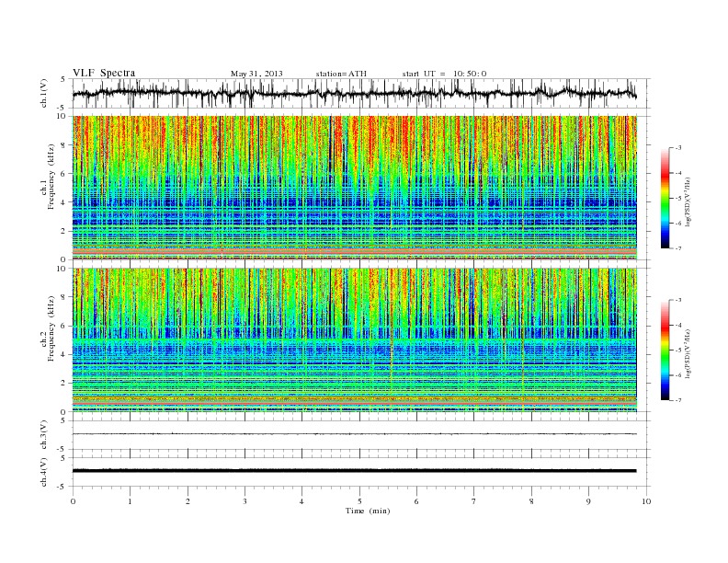Click the "5" tick on the time axis
This screenshot has width=728, height=563.
359,501
